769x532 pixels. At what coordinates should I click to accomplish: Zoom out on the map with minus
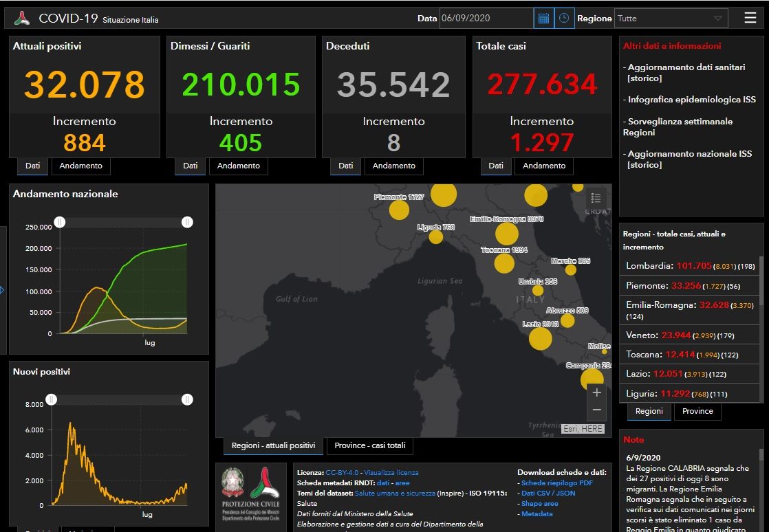596,410
